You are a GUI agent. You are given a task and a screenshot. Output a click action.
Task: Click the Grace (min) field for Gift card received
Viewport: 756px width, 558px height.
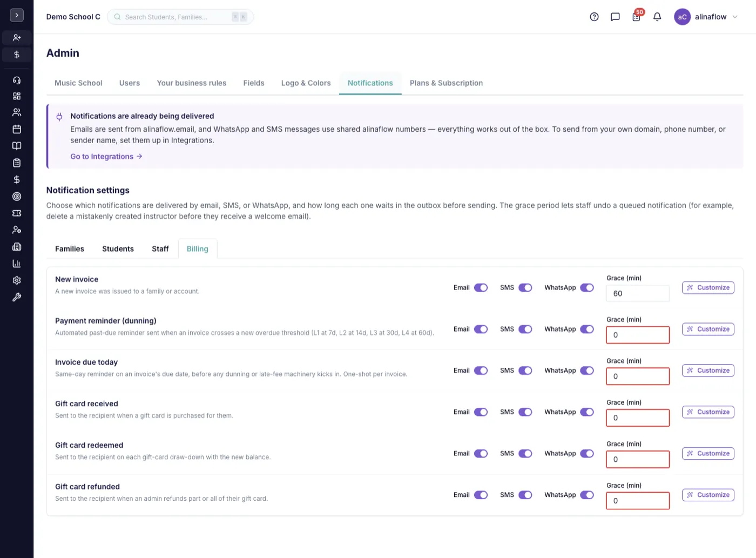point(638,418)
